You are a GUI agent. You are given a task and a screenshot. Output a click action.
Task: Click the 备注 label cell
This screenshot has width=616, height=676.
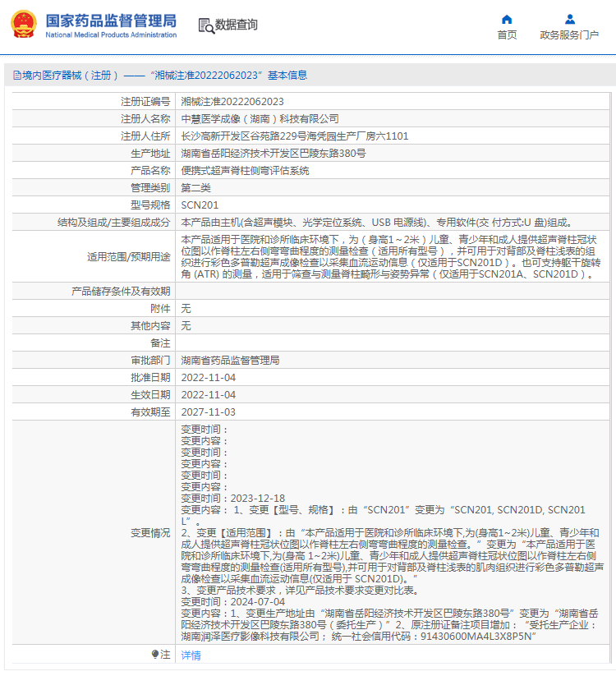[x=93, y=343]
